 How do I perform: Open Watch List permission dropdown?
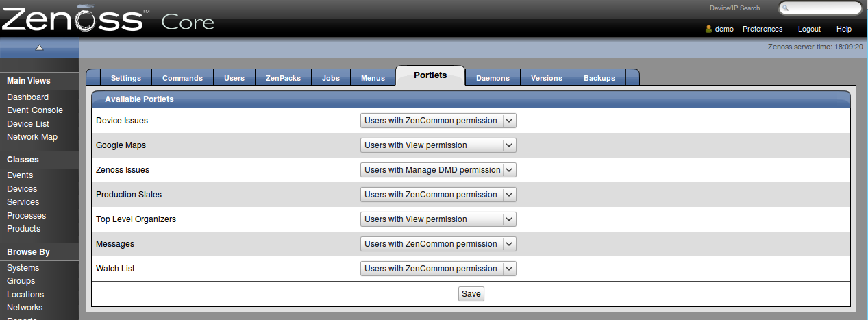[x=438, y=269]
